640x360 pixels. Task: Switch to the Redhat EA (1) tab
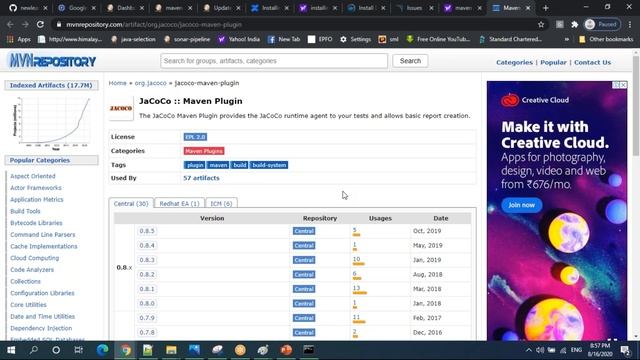179,203
